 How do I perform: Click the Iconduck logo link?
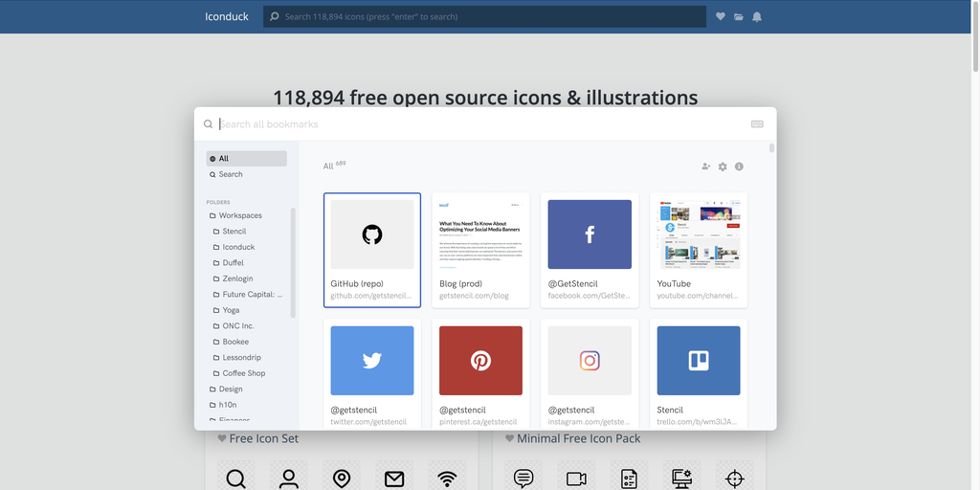[226, 16]
